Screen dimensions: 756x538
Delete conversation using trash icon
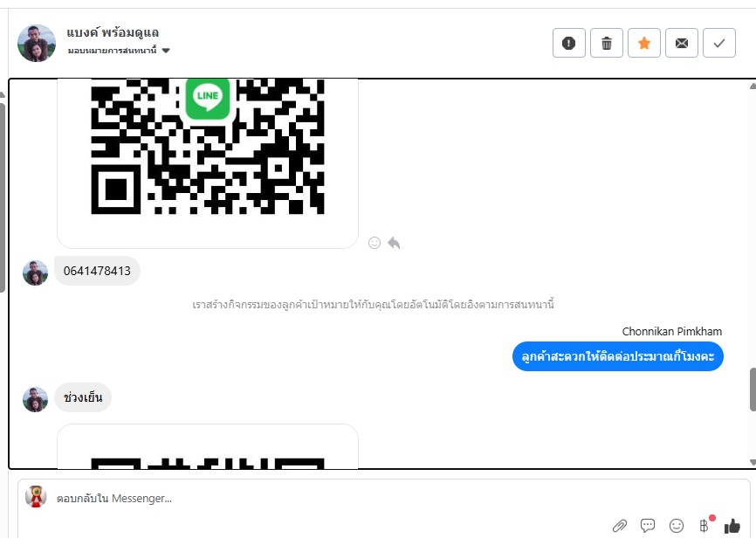click(x=607, y=43)
